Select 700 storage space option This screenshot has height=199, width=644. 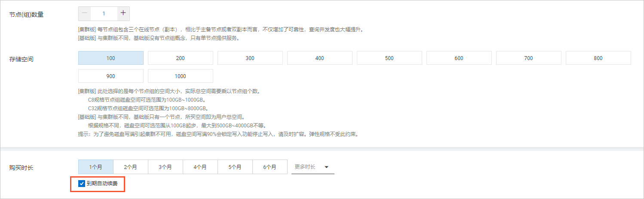pos(529,58)
